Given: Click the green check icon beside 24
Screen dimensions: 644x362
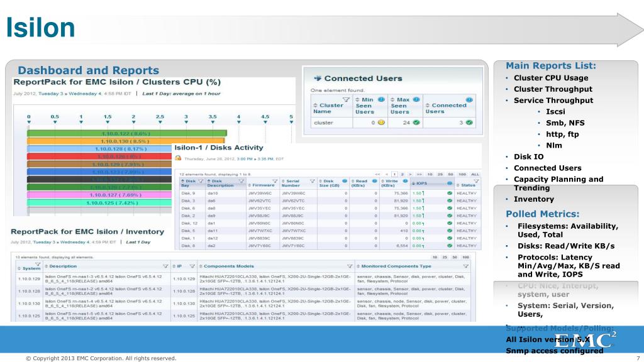Looking at the screenshot, I should point(416,123).
